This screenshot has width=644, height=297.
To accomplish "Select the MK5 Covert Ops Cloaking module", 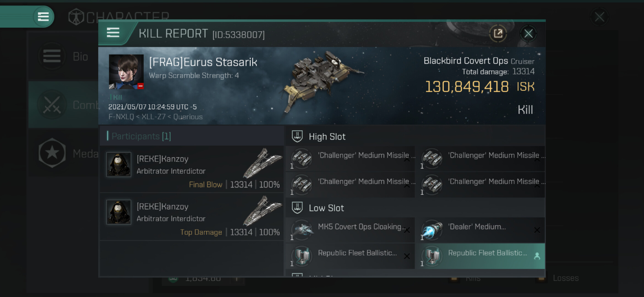I will pos(350,230).
